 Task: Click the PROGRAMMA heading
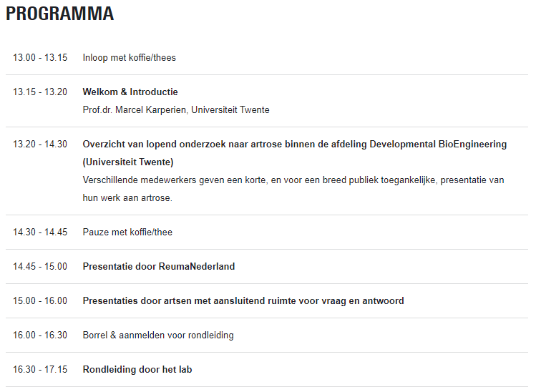[60, 14]
